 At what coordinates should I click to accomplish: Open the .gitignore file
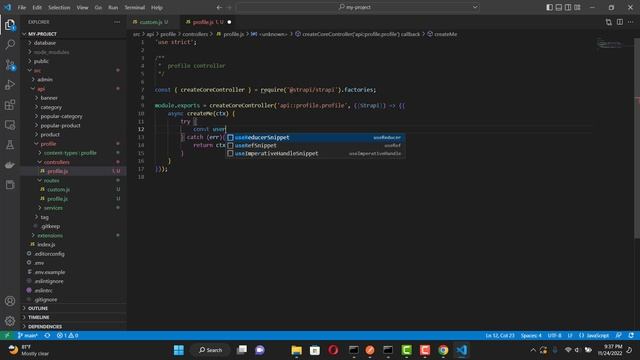[x=74, y=300]
